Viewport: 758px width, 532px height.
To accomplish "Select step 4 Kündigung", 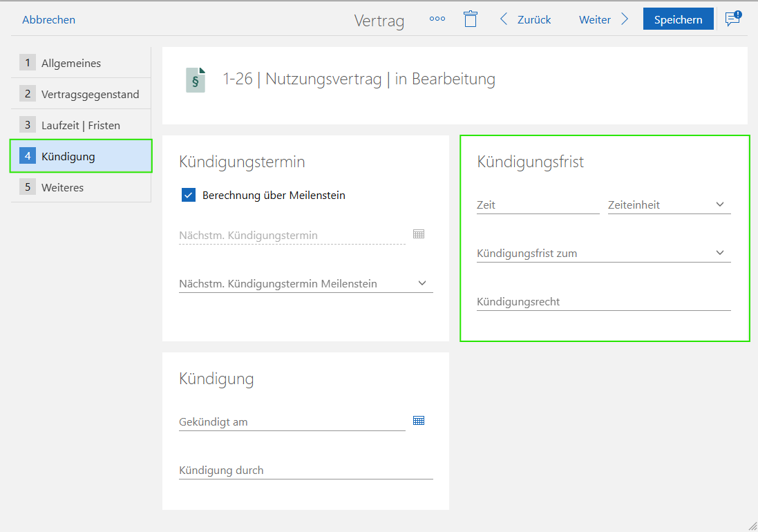I will [x=82, y=156].
